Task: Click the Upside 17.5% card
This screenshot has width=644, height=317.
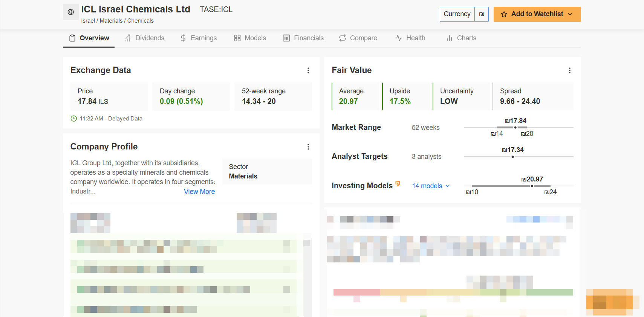Action: (x=406, y=96)
